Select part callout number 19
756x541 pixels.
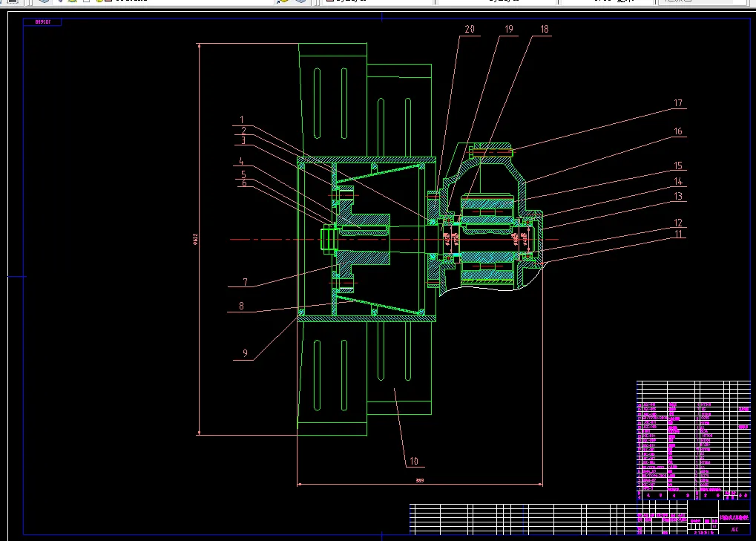click(x=509, y=30)
